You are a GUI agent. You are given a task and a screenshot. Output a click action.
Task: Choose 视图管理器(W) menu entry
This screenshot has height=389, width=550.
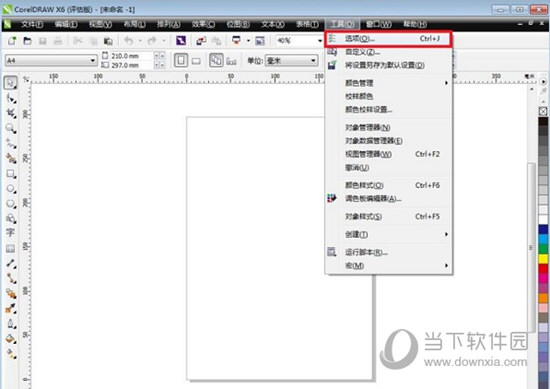click(x=389, y=154)
